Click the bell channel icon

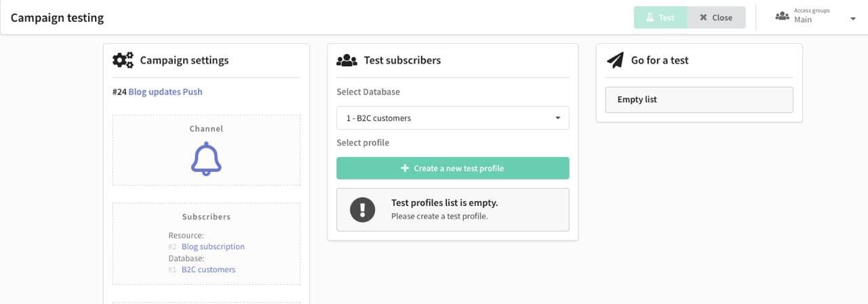click(206, 160)
